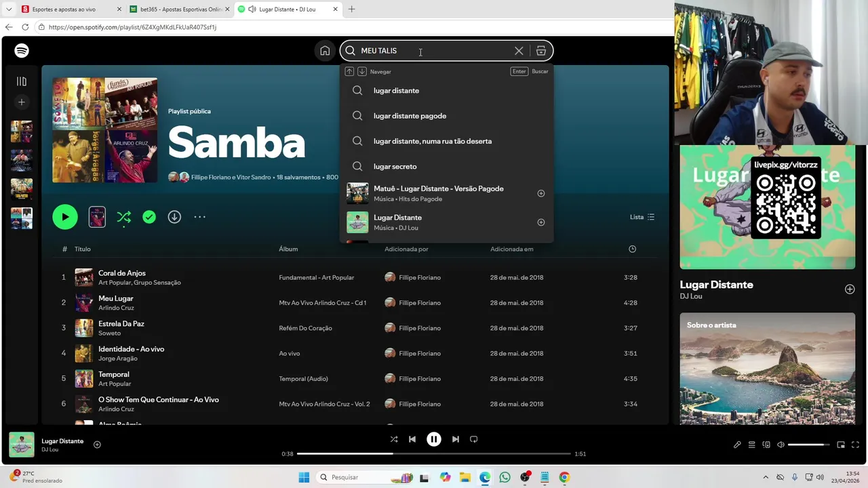
Task: Click the playback progress bar
Action: pyautogui.click(x=434, y=453)
